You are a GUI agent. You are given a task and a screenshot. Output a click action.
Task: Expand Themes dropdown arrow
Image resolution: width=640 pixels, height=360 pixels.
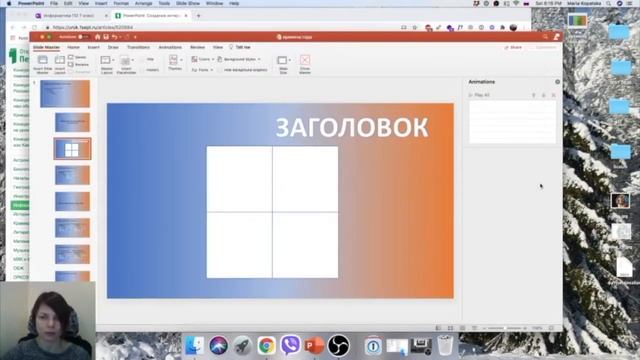tap(181, 60)
